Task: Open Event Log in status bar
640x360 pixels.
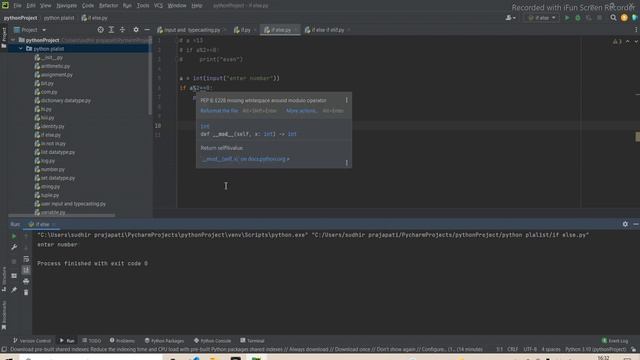Action: [615, 340]
